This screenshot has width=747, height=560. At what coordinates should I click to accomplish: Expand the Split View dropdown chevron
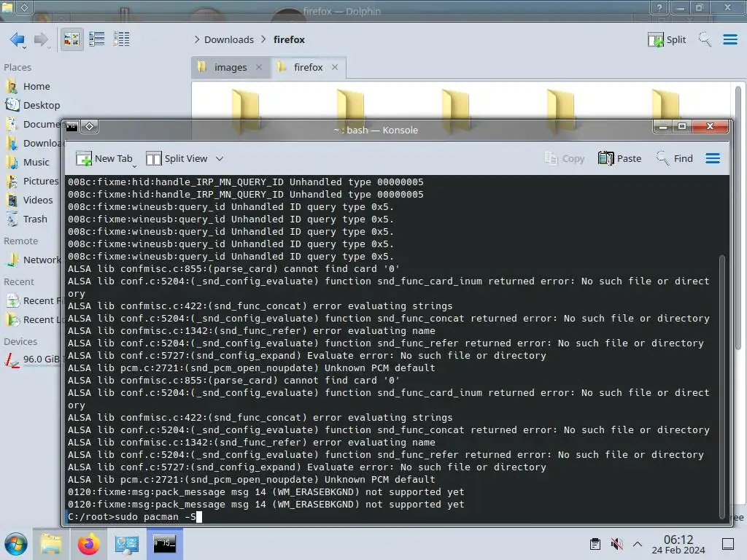[219, 158]
